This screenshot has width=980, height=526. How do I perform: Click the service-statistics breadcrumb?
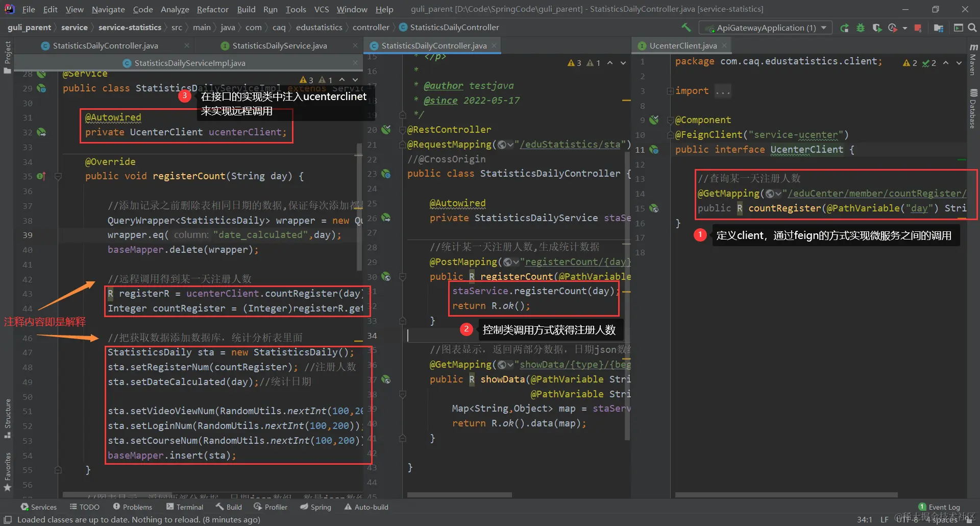pos(130,28)
